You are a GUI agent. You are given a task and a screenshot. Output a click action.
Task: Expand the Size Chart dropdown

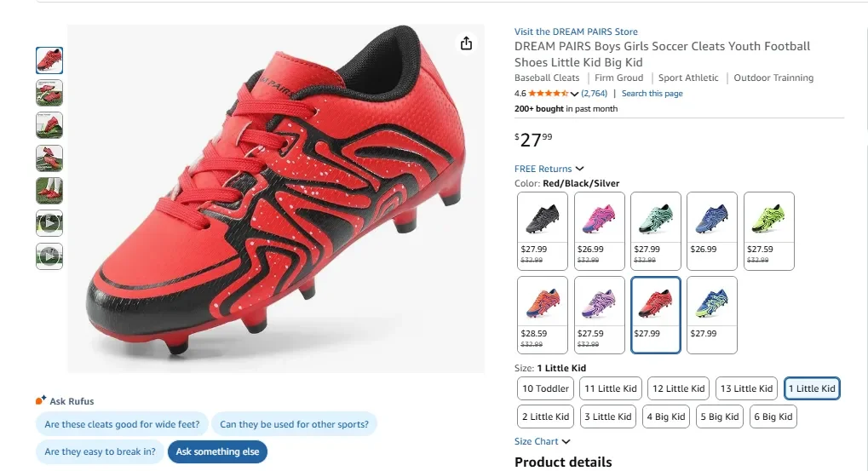click(x=566, y=441)
